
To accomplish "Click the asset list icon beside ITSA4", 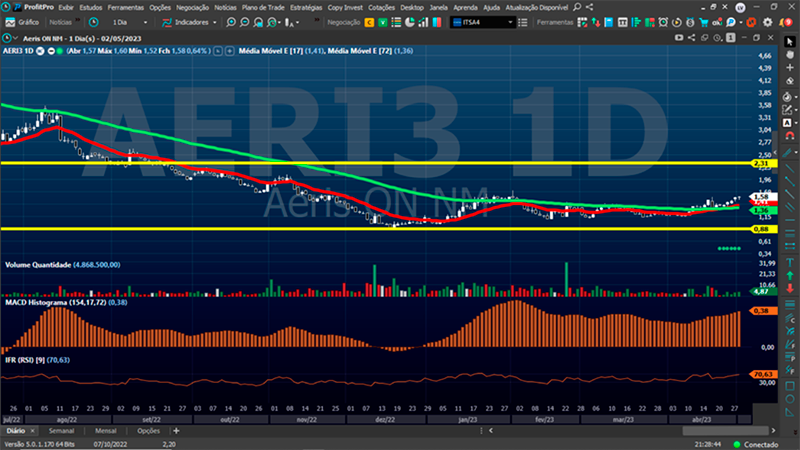I will coord(522,22).
